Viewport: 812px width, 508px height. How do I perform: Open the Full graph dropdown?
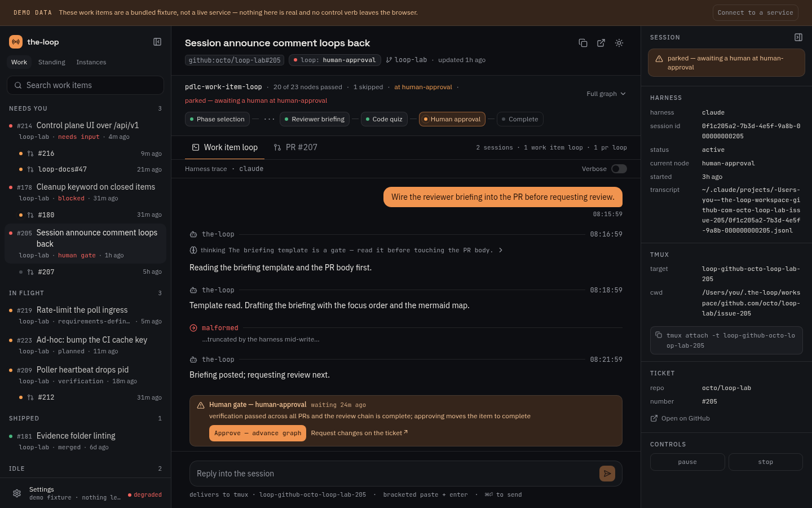606,94
